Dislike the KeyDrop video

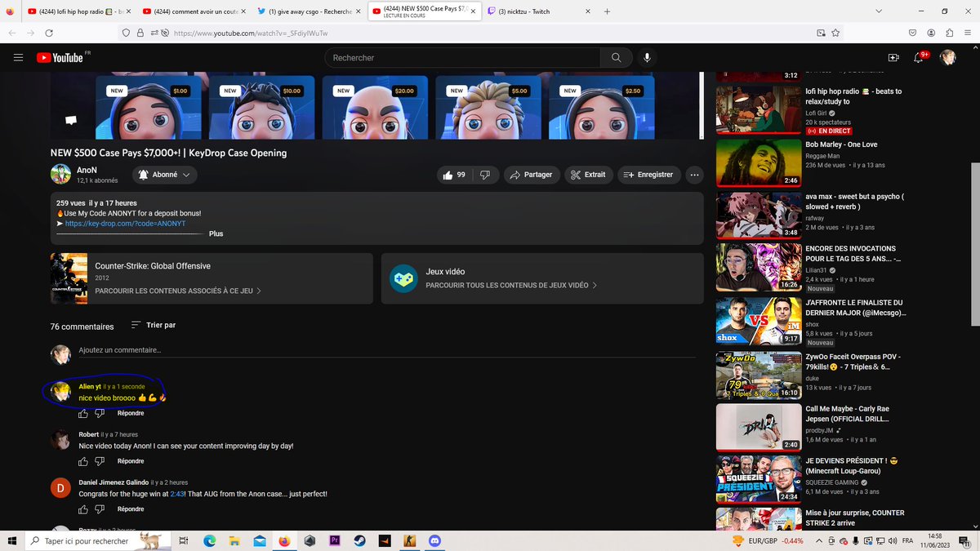(x=484, y=175)
